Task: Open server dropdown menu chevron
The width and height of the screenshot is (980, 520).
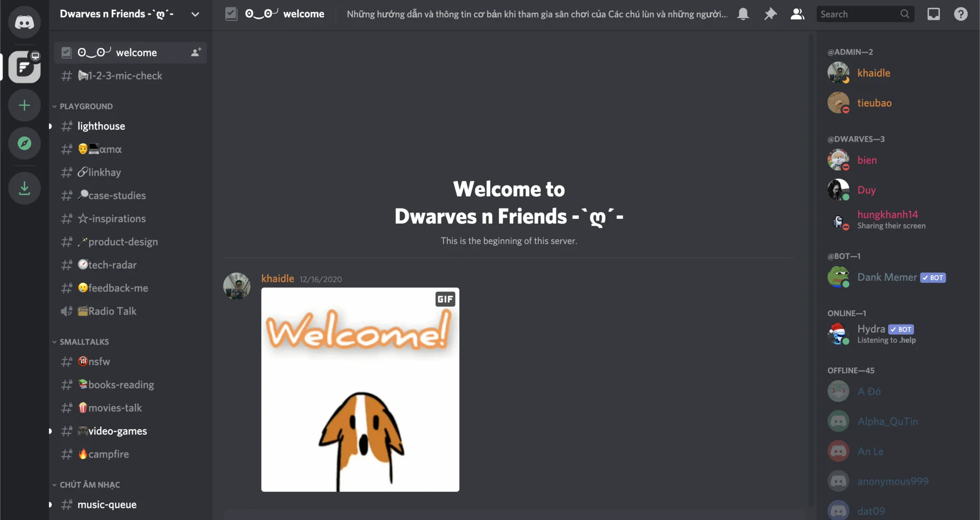Action: tap(195, 14)
